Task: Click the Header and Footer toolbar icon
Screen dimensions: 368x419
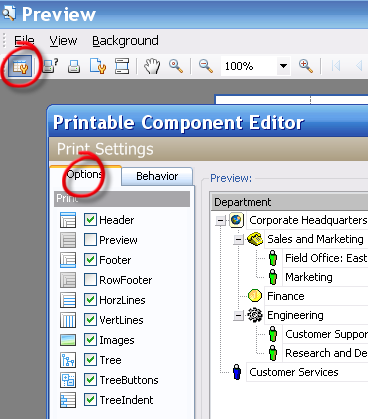Action: 122,66
